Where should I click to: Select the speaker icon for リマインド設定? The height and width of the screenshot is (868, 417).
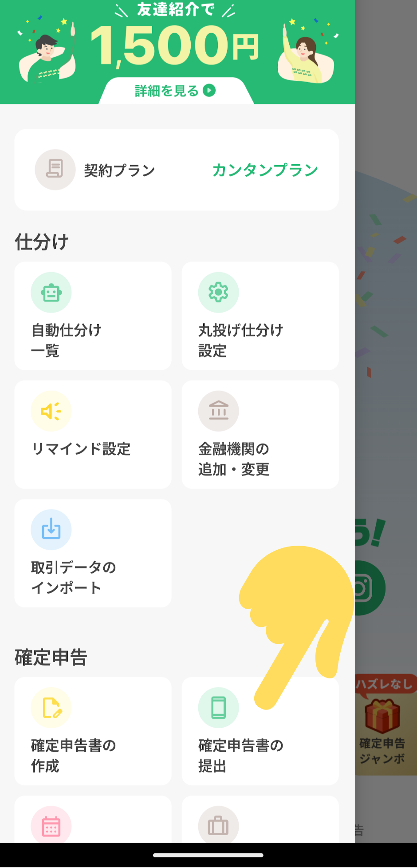point(51,411)
